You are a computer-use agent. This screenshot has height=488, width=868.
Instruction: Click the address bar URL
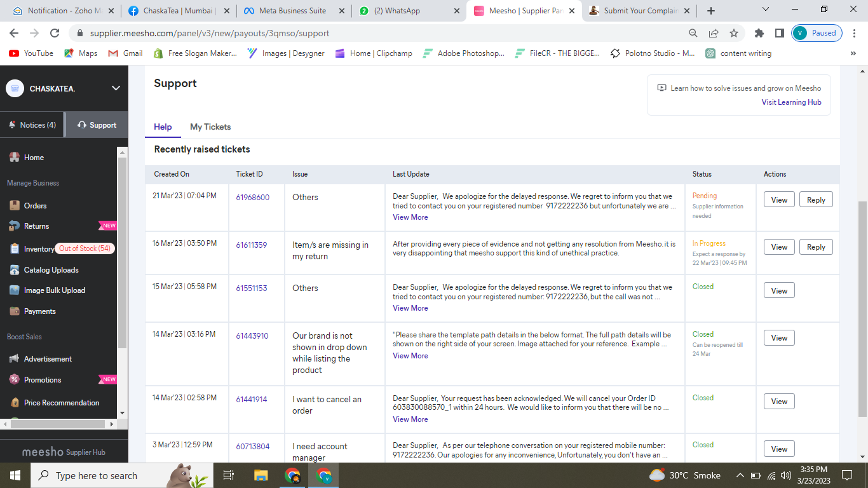(210, 33)
